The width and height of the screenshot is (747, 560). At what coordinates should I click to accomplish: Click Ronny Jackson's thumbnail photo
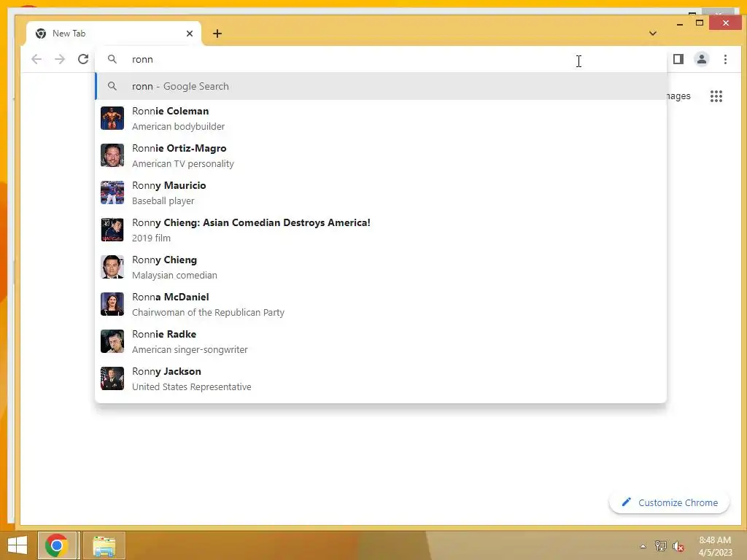pos(112,378)
